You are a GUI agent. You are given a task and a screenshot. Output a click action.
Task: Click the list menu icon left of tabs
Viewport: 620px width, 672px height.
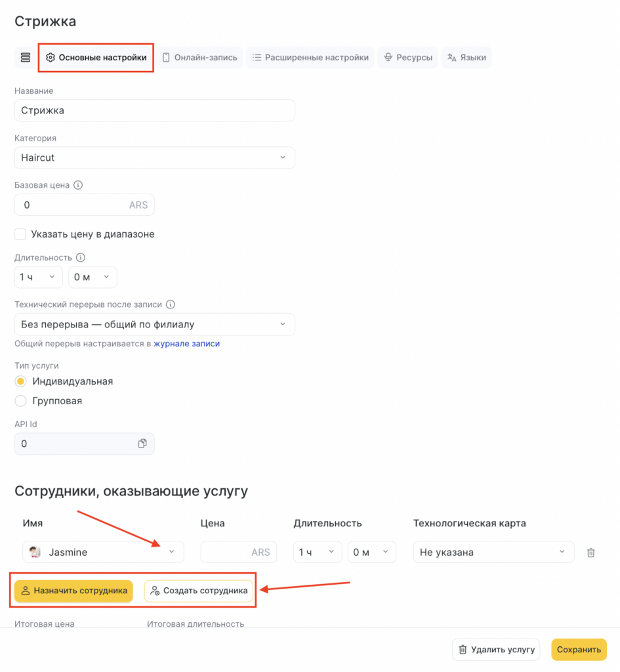[x=26, y=58]
